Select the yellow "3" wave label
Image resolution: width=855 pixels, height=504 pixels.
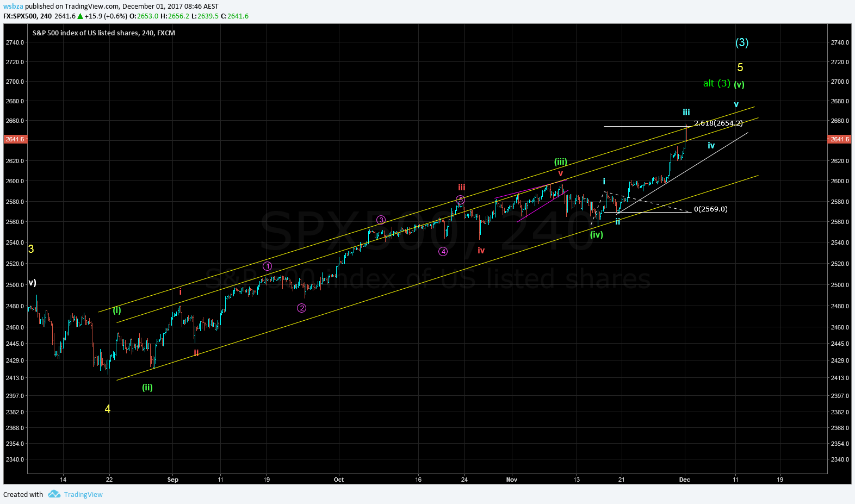(x=31, y=249)
